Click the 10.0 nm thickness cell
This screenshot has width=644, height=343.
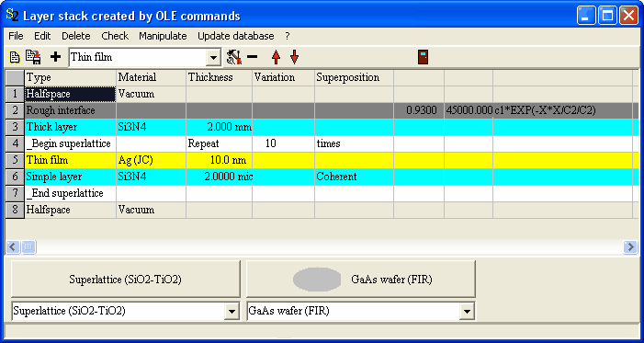pos(219,160)
